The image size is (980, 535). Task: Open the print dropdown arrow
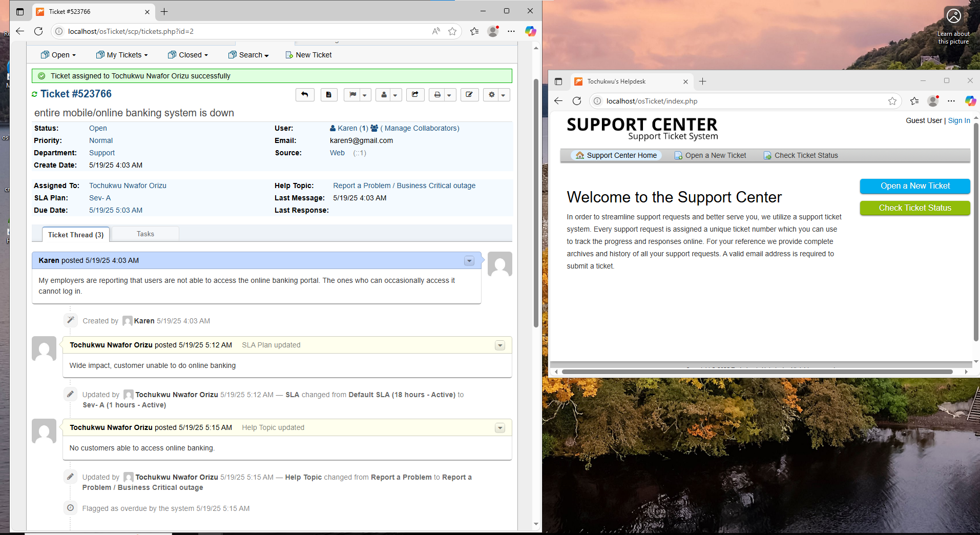click(449, 95)
